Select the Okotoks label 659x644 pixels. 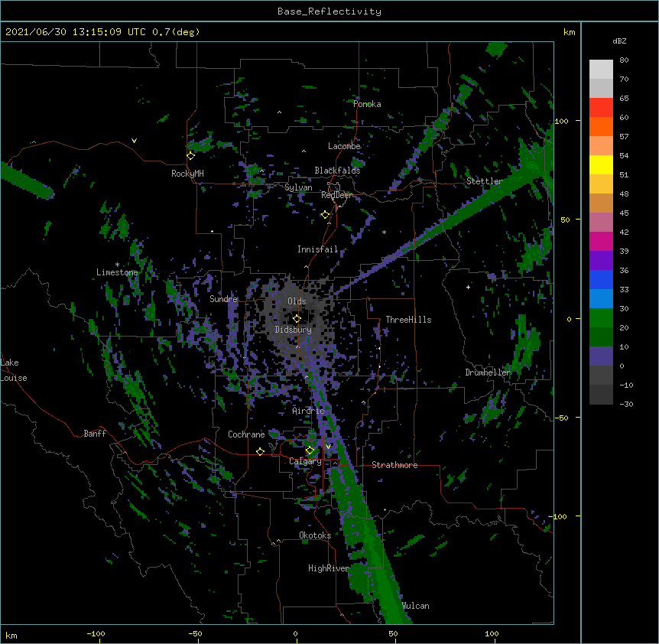pyautogui.click(x=315, y=535)
